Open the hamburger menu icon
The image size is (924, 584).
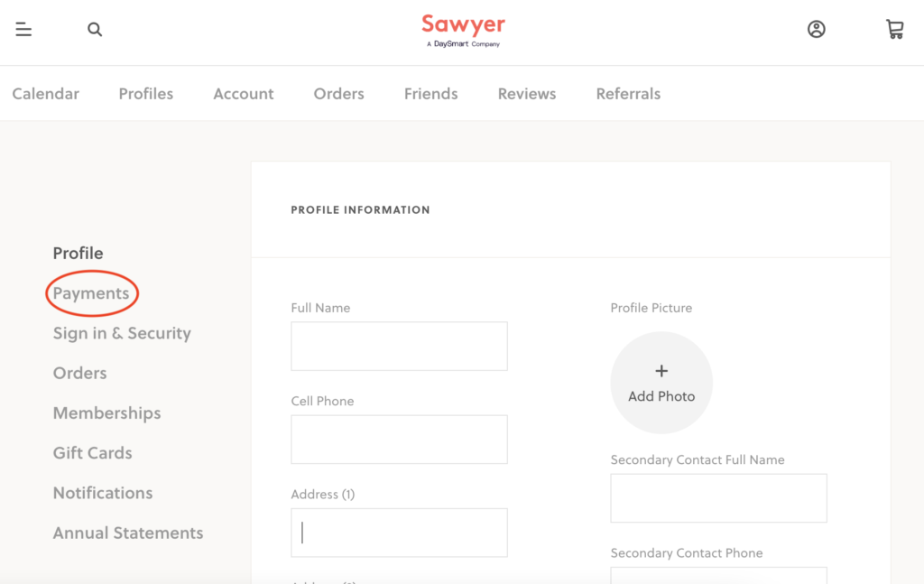point(23,30)
